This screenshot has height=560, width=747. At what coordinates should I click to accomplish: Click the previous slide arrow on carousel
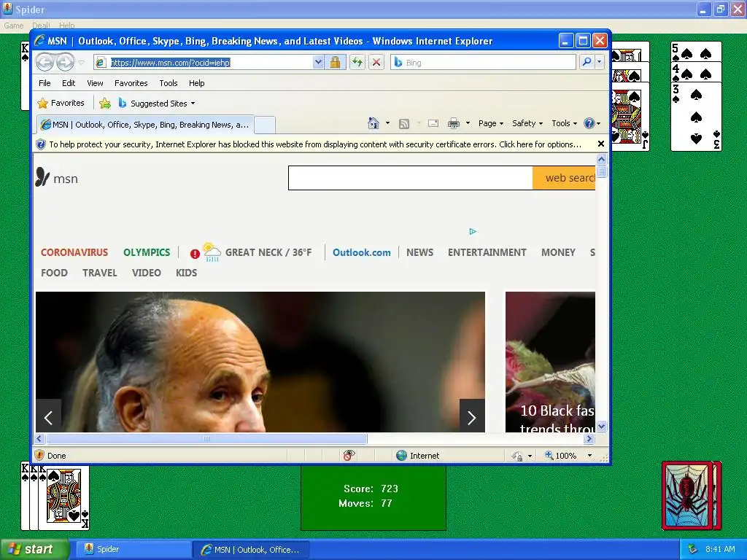[49, 418]
